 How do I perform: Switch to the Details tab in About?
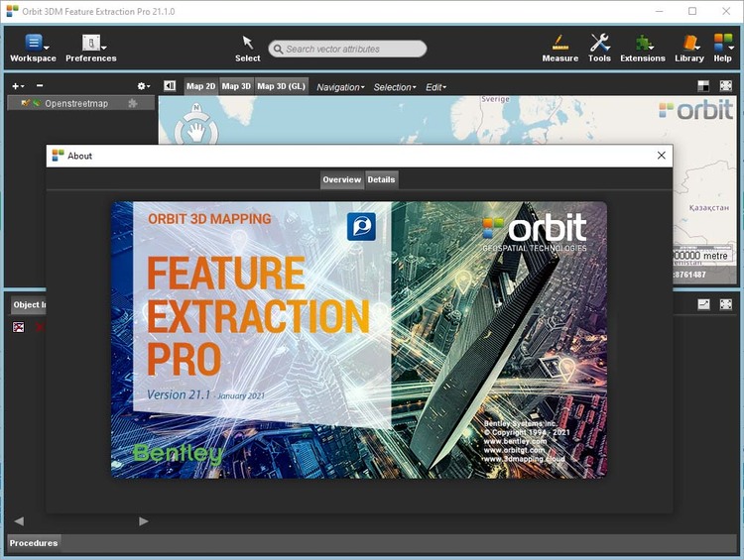(x=381, y=179)
